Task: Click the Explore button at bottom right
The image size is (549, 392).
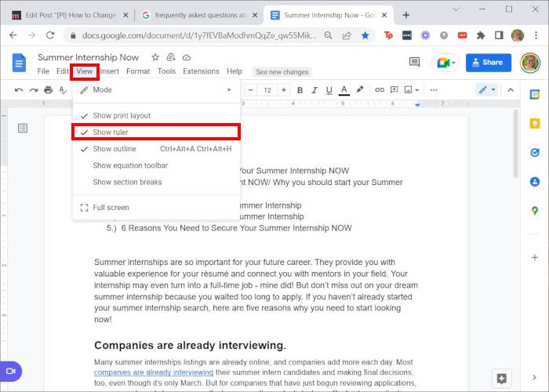Action: point(501,379)
